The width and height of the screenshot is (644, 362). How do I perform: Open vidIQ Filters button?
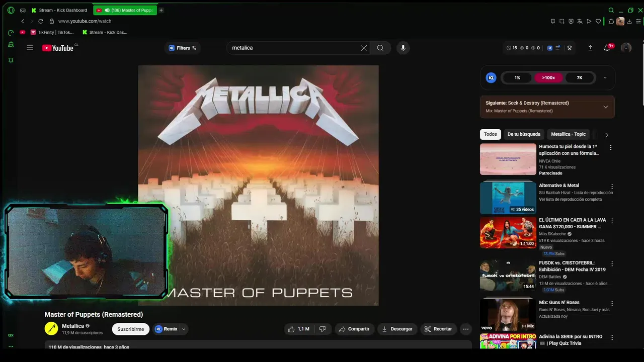point(182,48)
